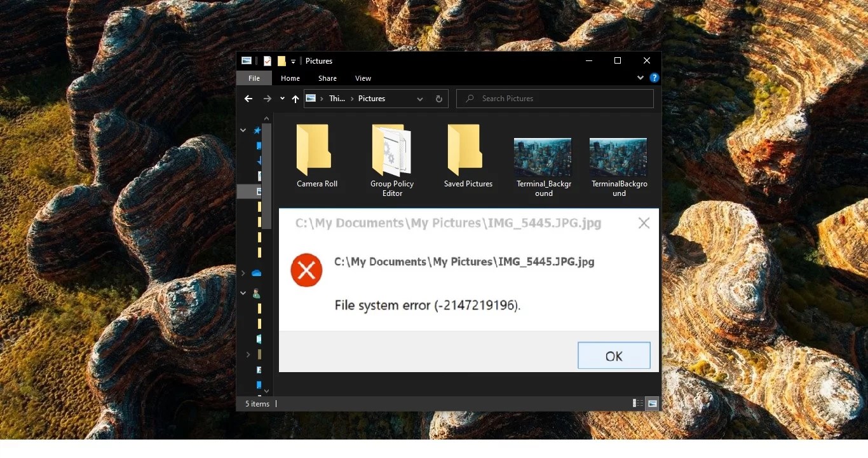Close the file system error dialog
This screenshot has width=868, height=458.
644,223
